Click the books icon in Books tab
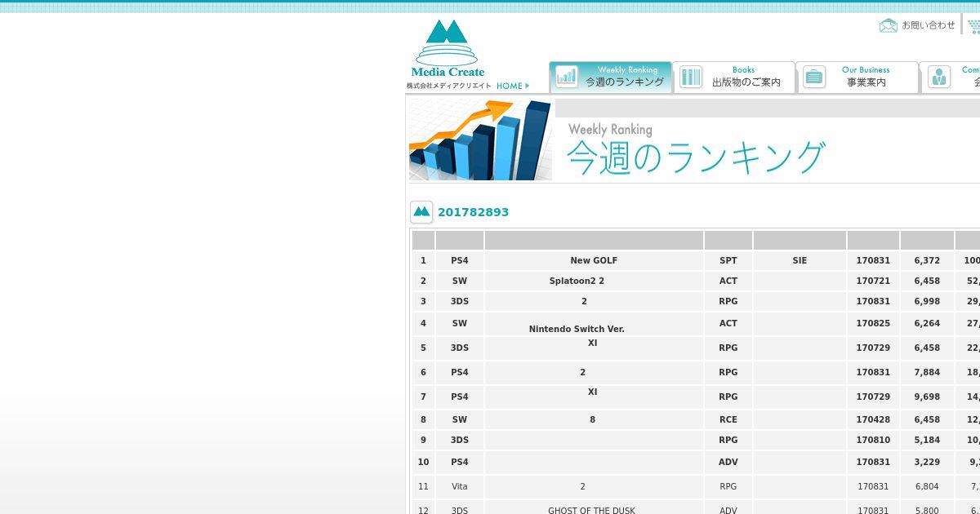Image resolution: width=980 pixels, height=514 pixels. tap(691, 77)
